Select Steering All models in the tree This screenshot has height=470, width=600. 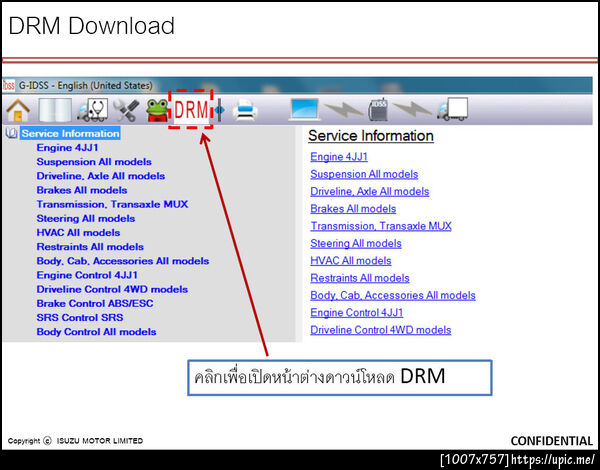tap(86, 219)
